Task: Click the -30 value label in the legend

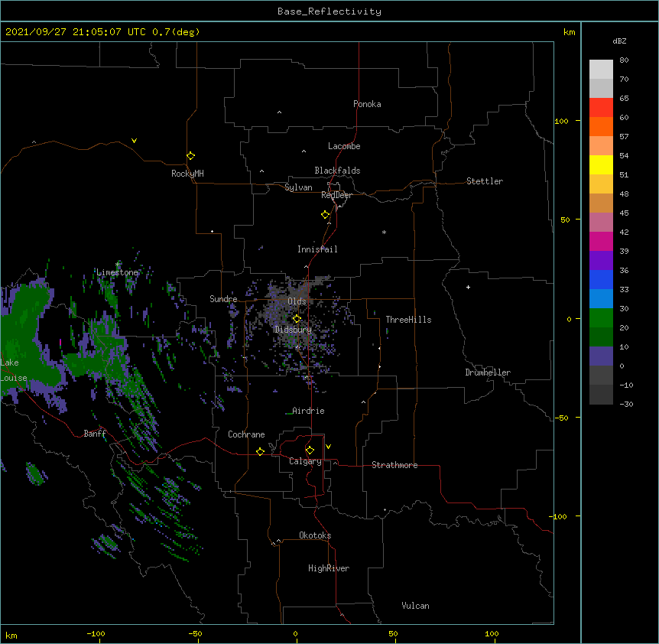Action: tap(626, 404)
